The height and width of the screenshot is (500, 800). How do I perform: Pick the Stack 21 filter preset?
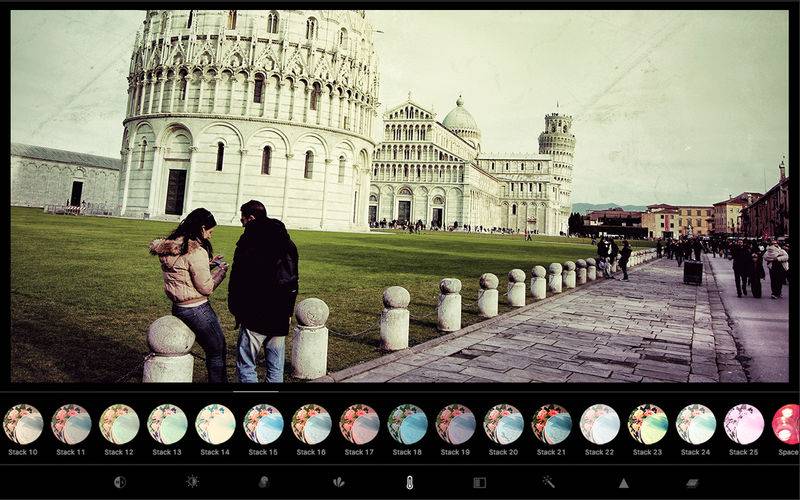pyautogui.click(x=552, y=424)
